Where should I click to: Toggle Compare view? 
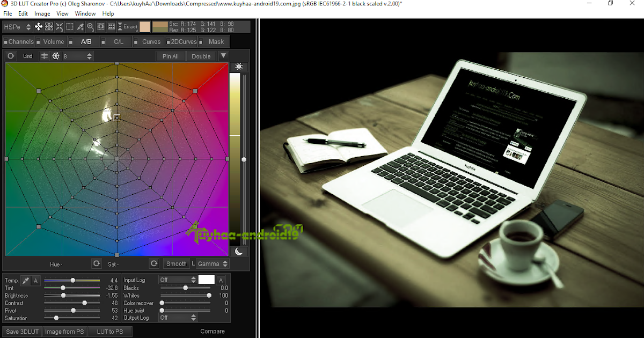click(x=213, y=332)
